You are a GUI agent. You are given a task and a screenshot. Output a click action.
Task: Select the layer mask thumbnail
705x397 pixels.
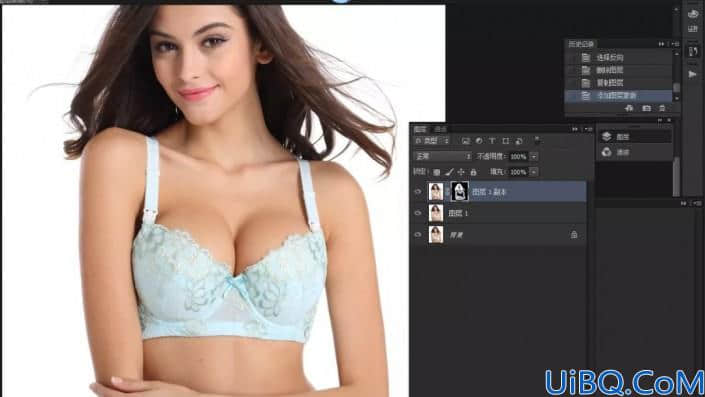460,192
